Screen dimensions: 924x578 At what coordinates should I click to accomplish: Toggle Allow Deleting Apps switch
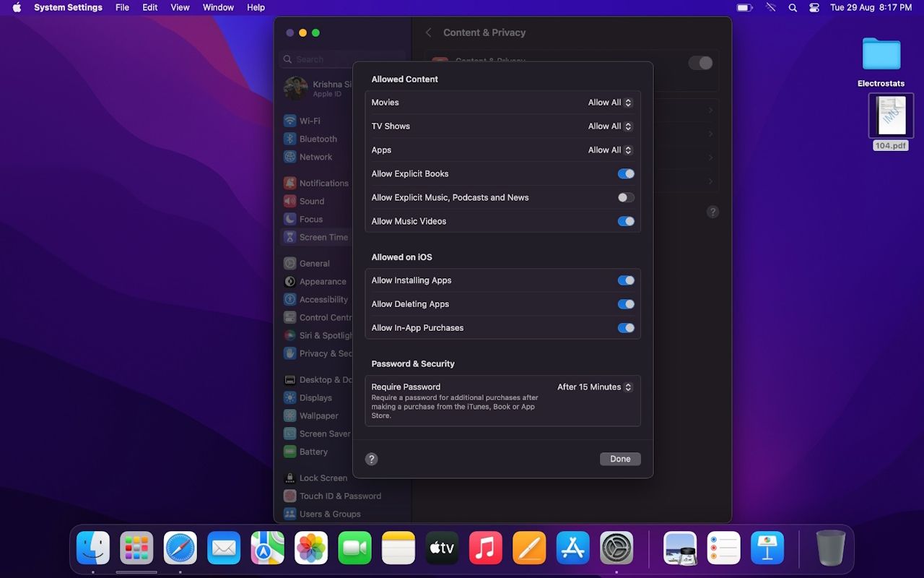(x=626, y=304)
